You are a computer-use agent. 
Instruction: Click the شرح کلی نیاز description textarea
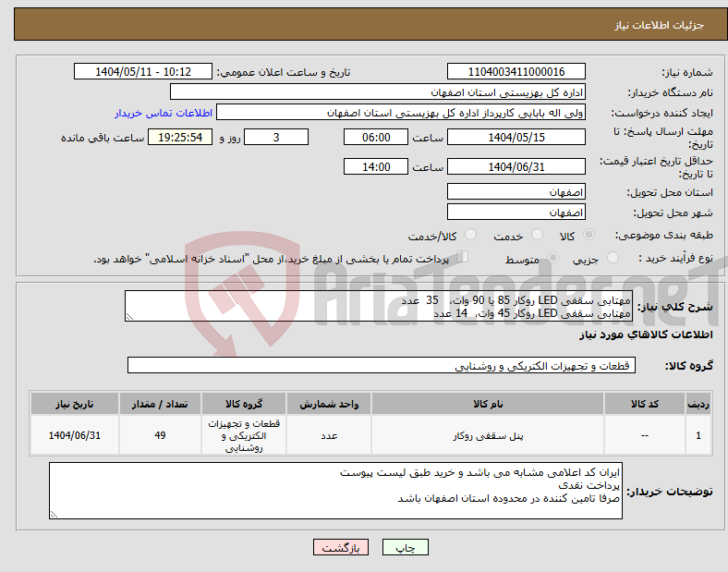click(379, 306)
